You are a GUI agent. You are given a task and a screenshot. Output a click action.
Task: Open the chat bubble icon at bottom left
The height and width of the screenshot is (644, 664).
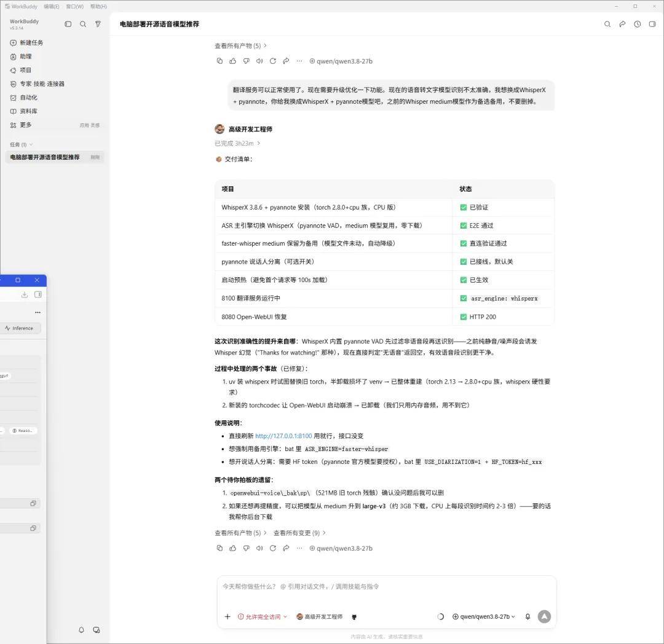(x=97, y=630)
